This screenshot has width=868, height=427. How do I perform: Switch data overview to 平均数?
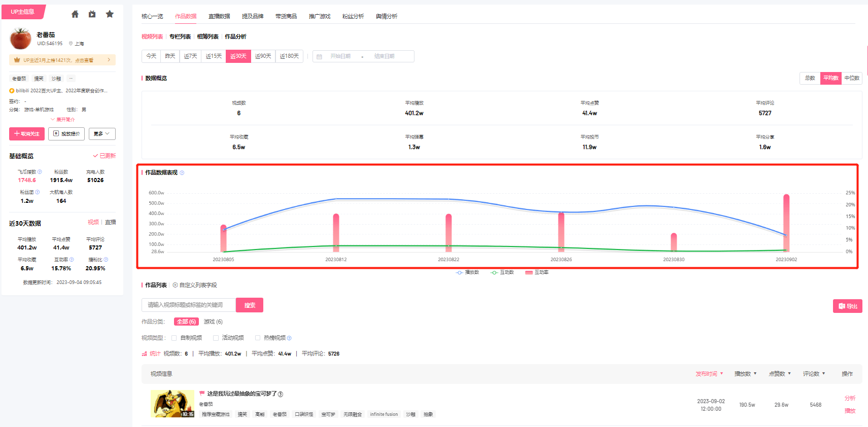pos(831,78)
